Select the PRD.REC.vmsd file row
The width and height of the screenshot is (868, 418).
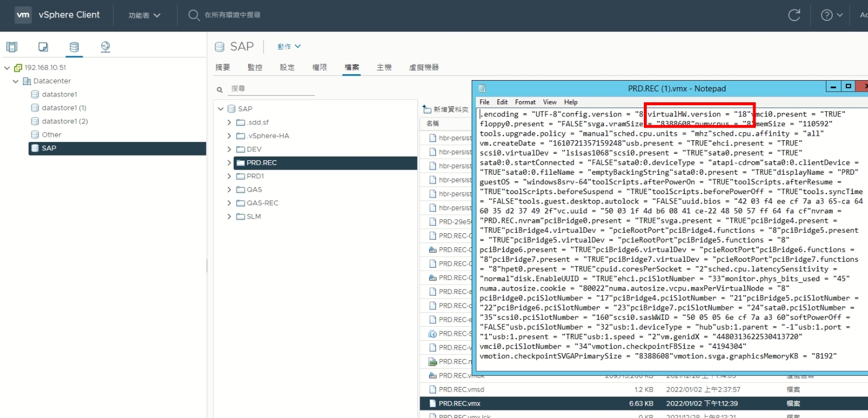point(453,389)
